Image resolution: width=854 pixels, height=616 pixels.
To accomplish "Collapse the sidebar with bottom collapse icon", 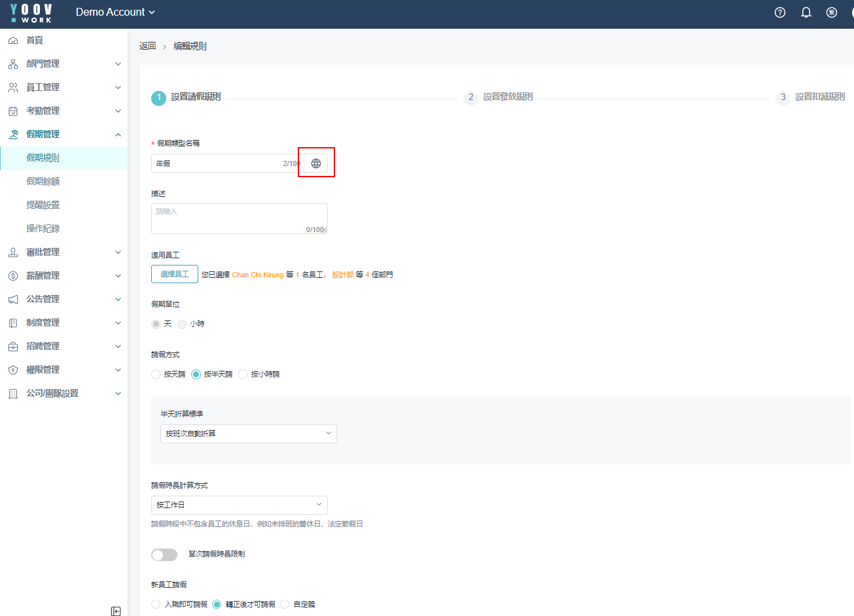I will click(x=116, y=611).
